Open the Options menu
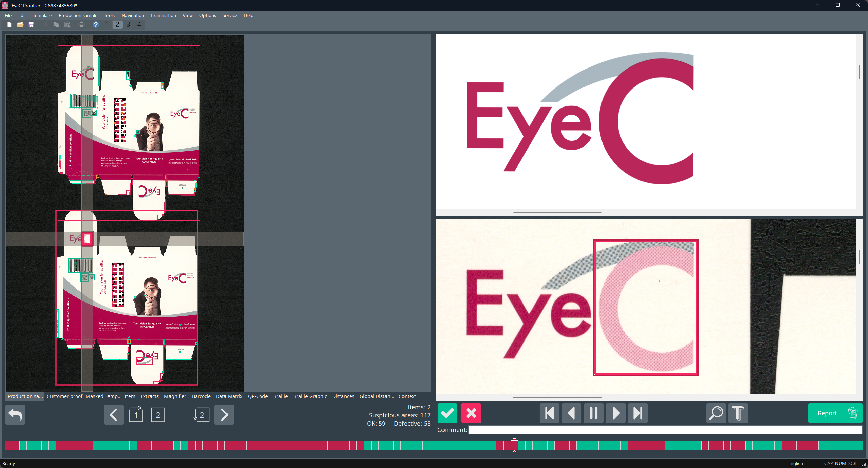This screenshot has height=468, width=868. coord(208,15)
